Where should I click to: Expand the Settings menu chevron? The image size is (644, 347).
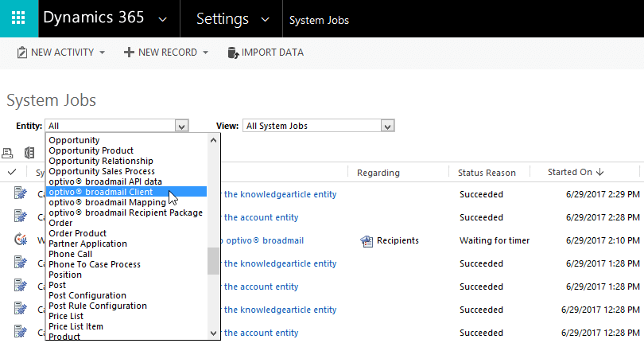(266, 19)
